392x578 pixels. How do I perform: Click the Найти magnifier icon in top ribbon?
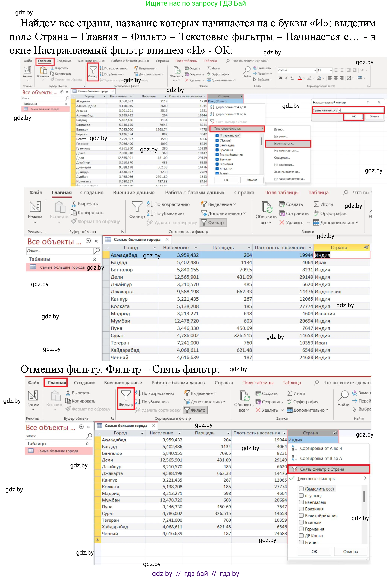point(247,70)
